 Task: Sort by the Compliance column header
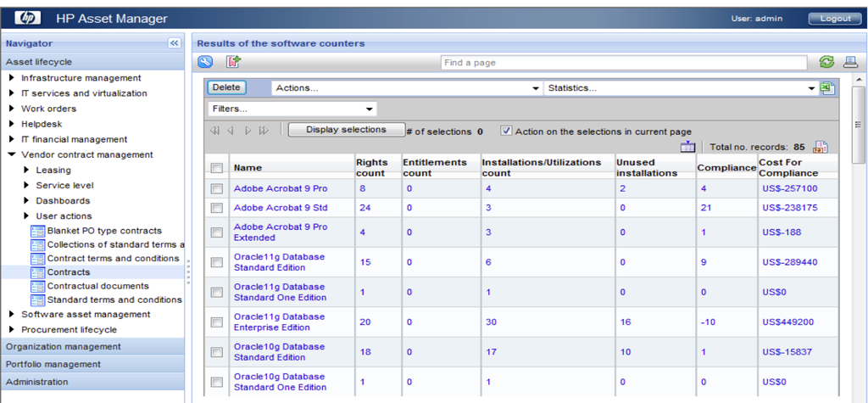pyautogui.click(x=726, y=167)
